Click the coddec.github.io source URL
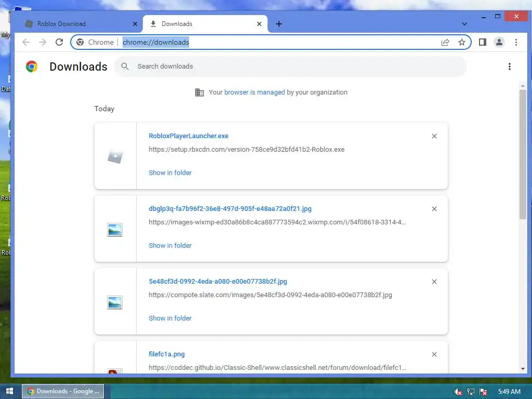 [x=277, y=367]
